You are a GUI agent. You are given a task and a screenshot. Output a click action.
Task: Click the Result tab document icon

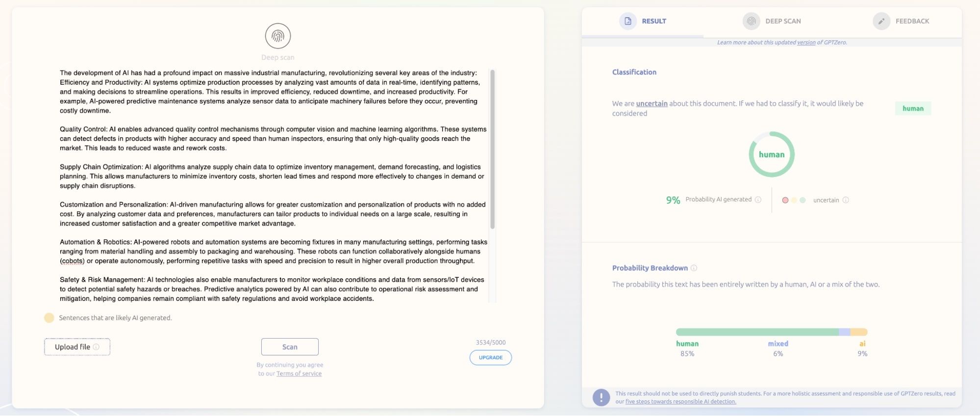click(x=628, y=21)
